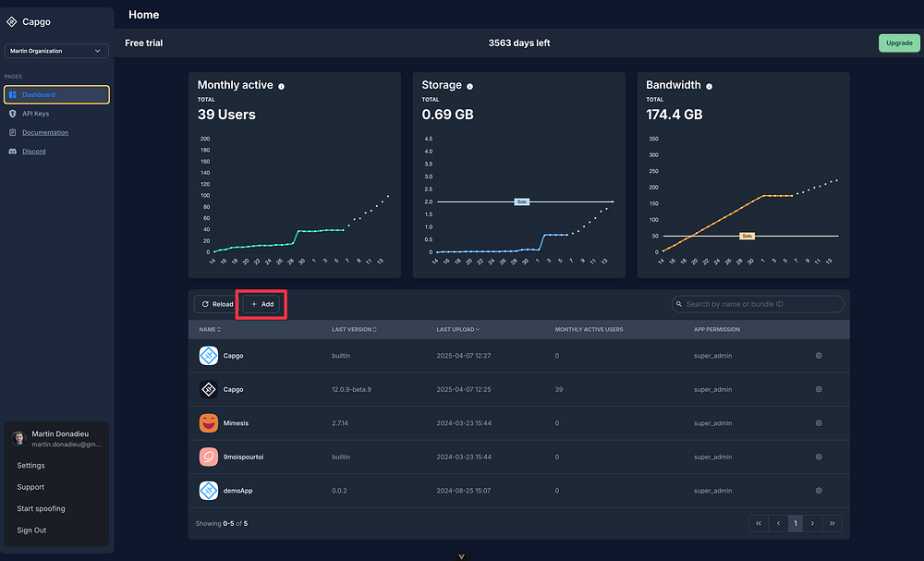The width and height of the screenshot is (924, 561).
Task: Click the Discord logo icon
Action: point(13,152)
